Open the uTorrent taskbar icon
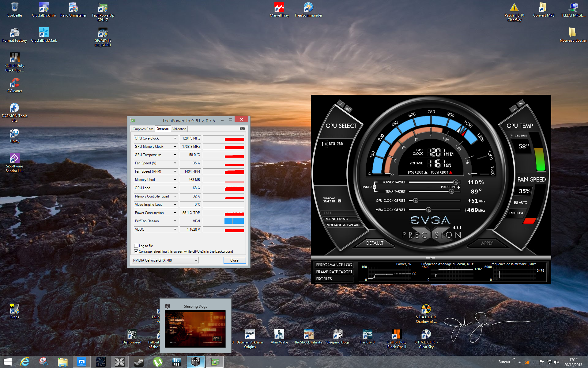The width and height of the screenshot is (588, 368). [x=158, y=362]
